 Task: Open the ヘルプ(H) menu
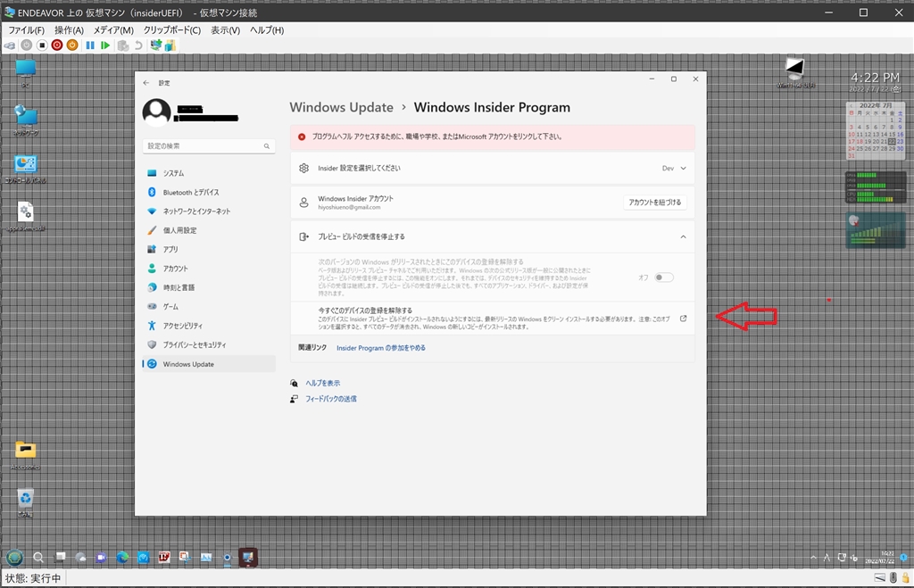(x=267, y=30)
